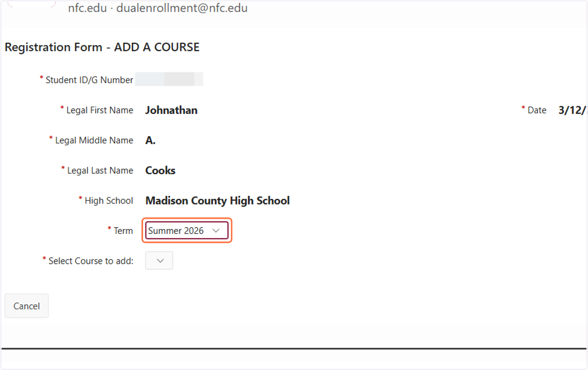Click the Student ID/G Number label

(x=89, y=80)
